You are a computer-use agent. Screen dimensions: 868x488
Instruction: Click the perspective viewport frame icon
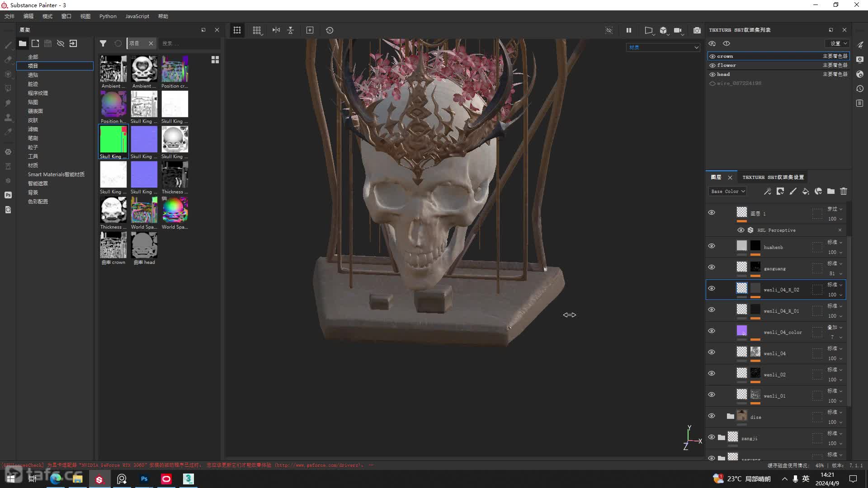[649, 30]
